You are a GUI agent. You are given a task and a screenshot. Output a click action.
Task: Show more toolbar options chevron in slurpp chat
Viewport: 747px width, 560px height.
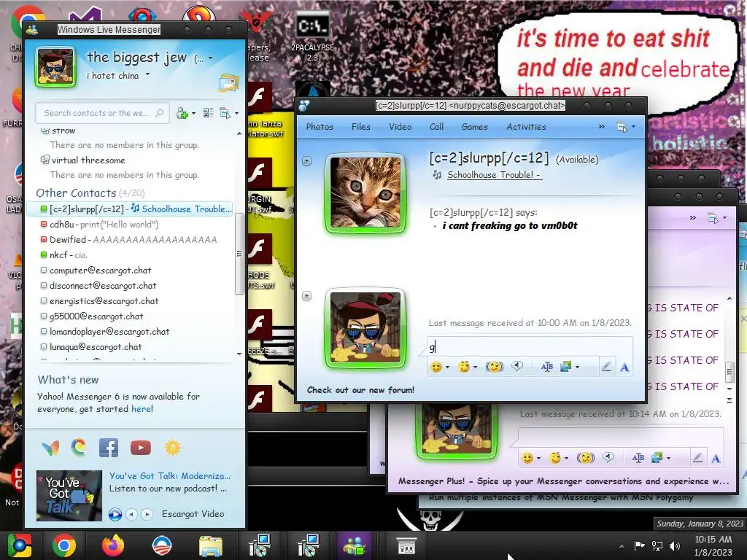coord(601,127)
